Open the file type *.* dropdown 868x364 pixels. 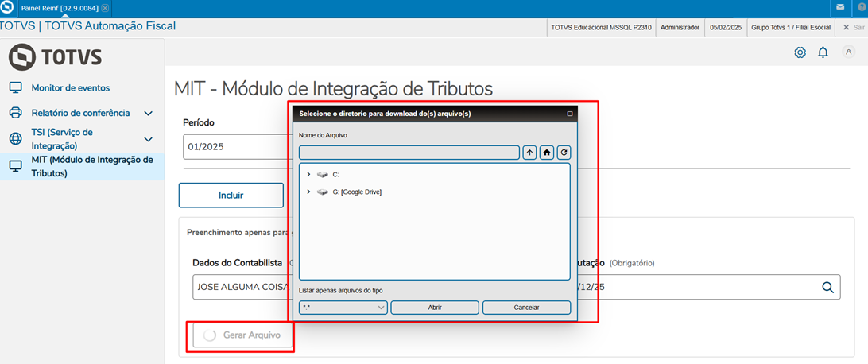(x=343, y=308)
